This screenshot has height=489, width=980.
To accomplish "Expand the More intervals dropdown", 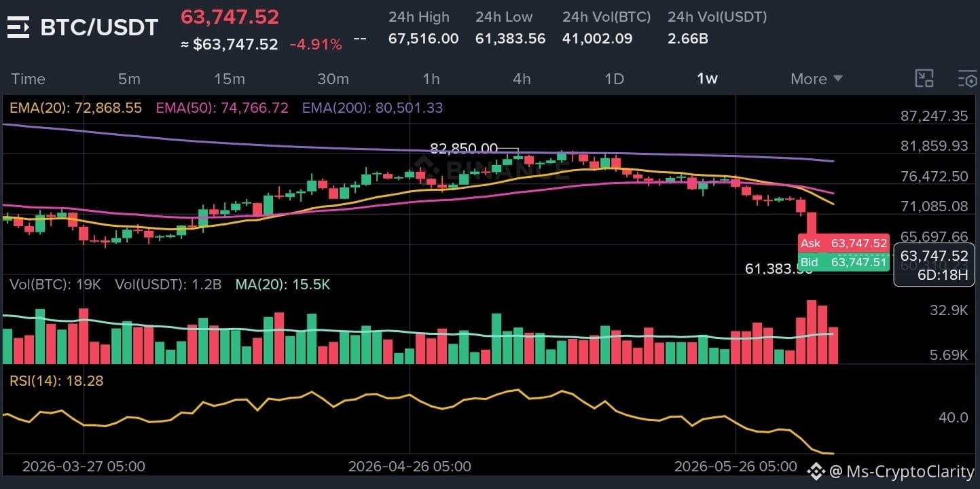I will [x=816, y=79].
